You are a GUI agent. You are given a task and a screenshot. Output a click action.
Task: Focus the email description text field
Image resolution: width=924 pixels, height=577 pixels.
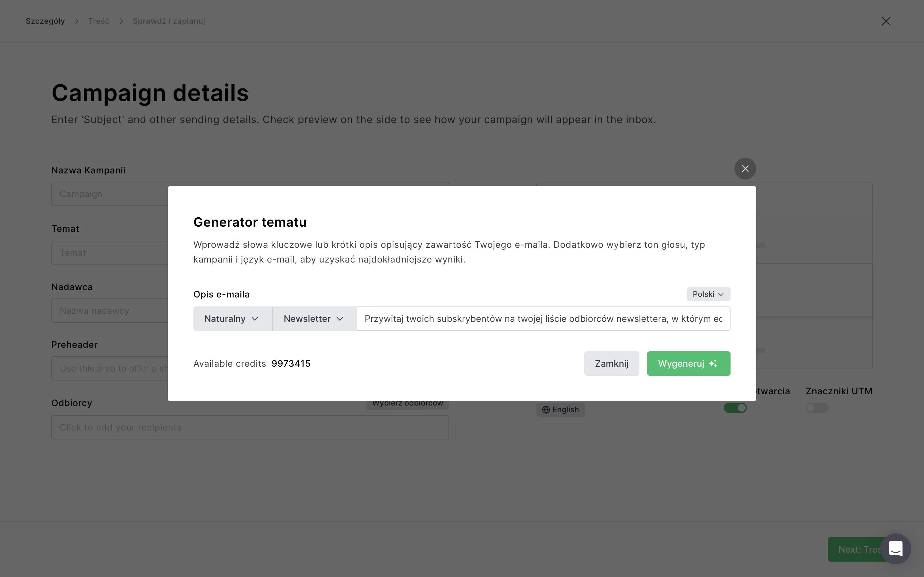pyautogui.click(x=543, y=319)
